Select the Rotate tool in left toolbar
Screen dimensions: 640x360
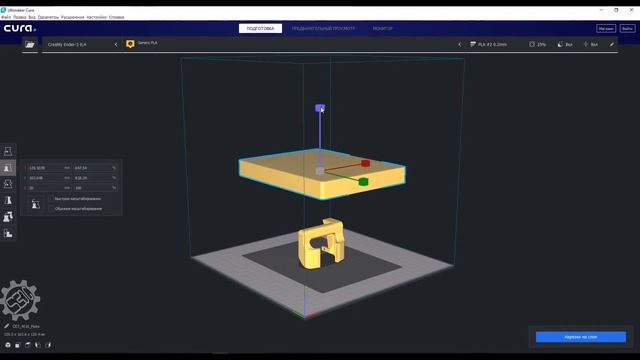click(8, 184)
